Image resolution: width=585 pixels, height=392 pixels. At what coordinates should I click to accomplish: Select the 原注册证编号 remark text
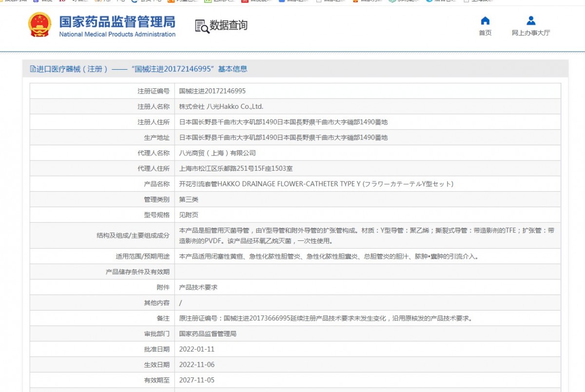point(326,318)
